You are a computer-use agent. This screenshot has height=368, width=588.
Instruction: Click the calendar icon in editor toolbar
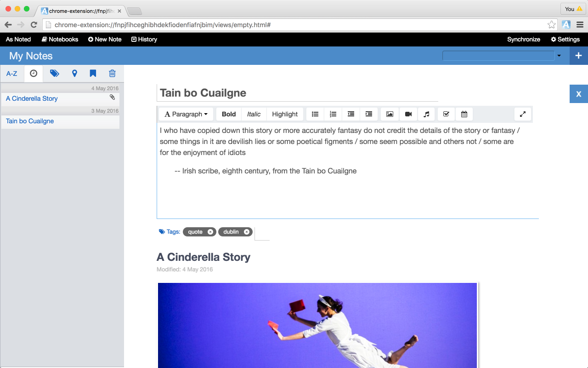click(464, 114)
